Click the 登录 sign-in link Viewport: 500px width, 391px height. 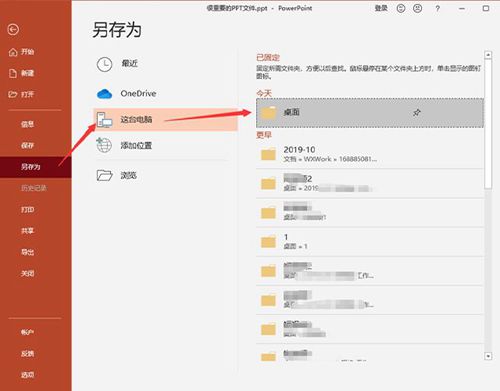(381, 8)
